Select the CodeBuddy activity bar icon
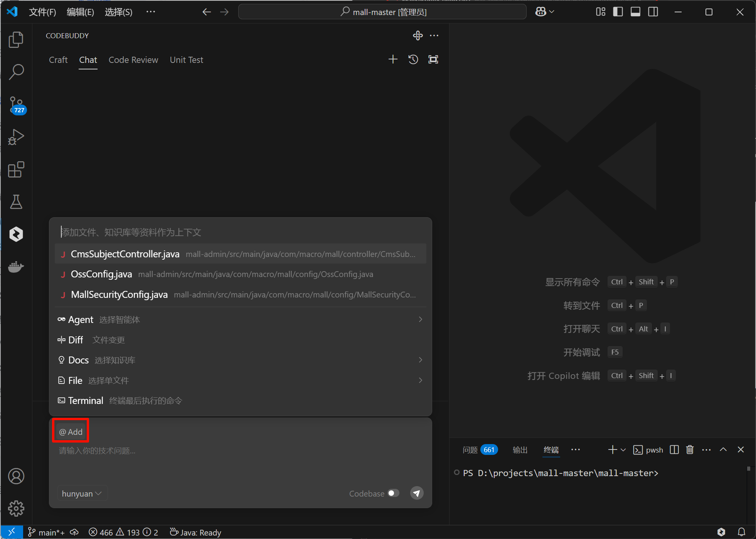This screenshot has height=539, width=756. point(16,234)
